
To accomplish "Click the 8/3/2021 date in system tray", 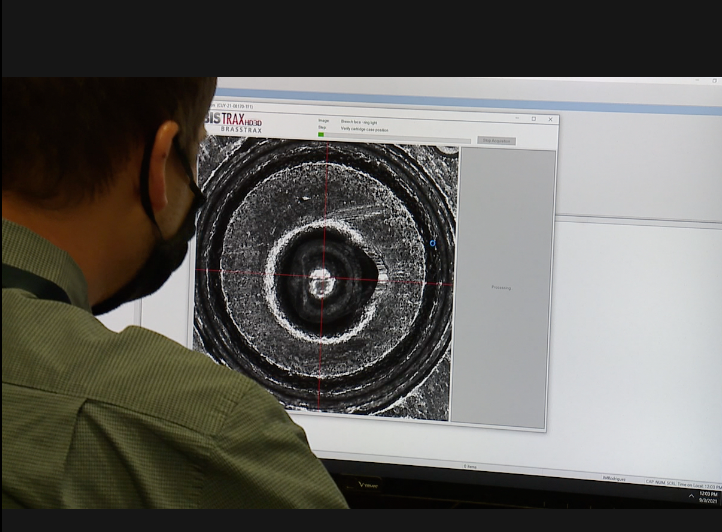I will [x=710, y=500].
